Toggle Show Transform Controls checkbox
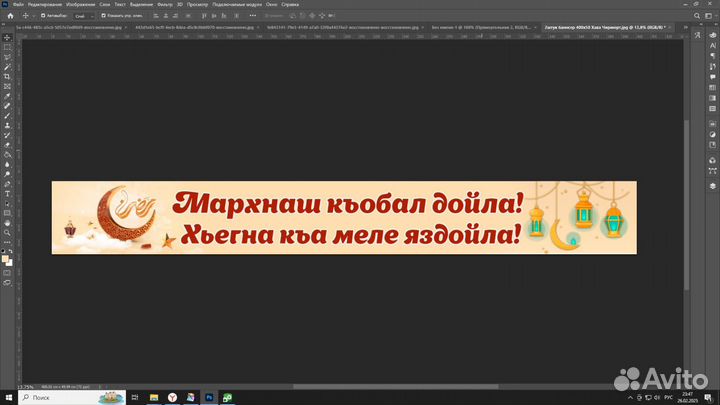This screenshot has height=405, width=720. pyautogui.click(x=103, y=16)
